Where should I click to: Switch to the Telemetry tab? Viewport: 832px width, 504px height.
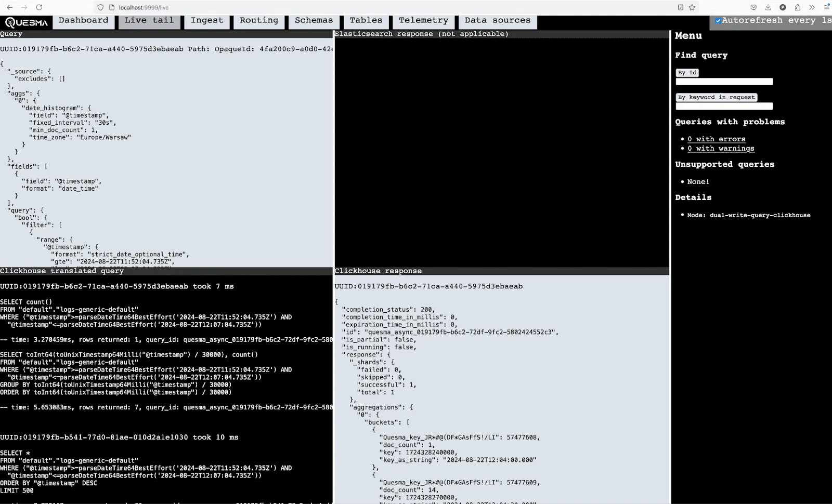pyautogui.click(x=423, y=20)
